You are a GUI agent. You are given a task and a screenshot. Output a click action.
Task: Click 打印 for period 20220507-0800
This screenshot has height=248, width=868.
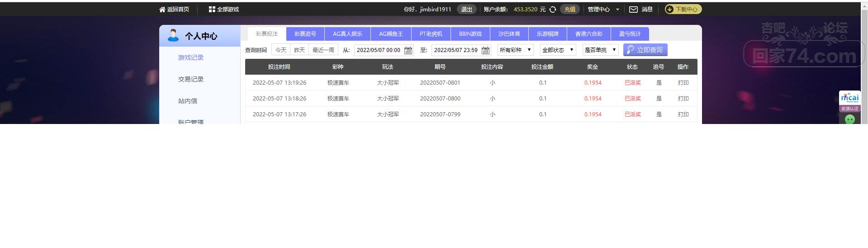tap(683, 99)
